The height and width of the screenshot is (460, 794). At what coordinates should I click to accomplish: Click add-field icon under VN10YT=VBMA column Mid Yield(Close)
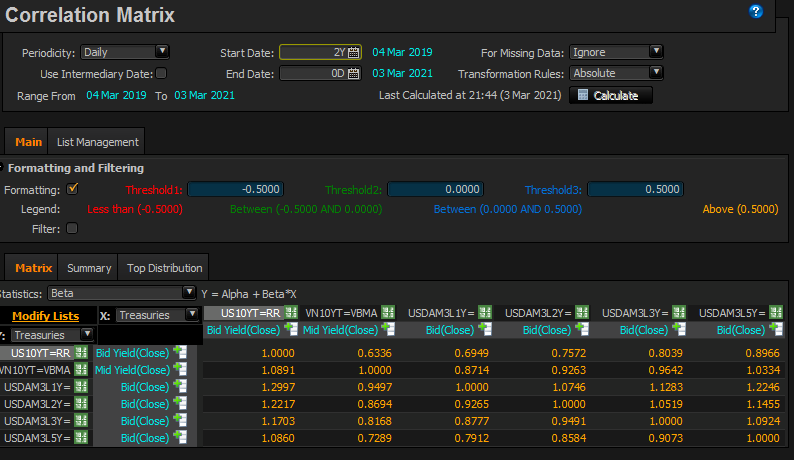(388, 329)
